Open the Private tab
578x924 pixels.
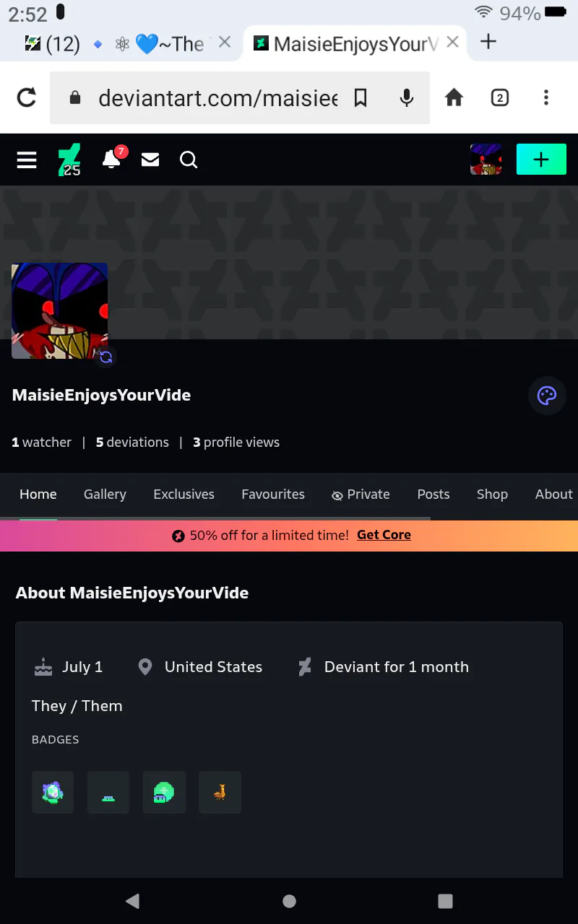pyautogui.click(x=361, y=494)
